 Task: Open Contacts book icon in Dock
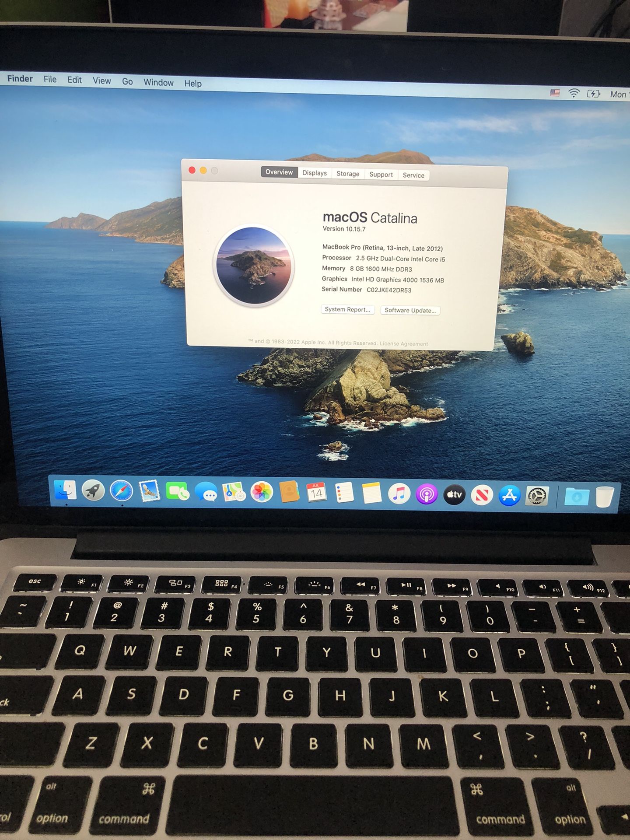click(x=289, y=493)
